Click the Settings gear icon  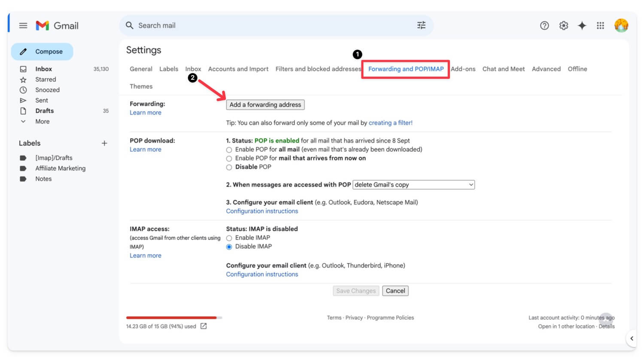click(x=563, y=26)
